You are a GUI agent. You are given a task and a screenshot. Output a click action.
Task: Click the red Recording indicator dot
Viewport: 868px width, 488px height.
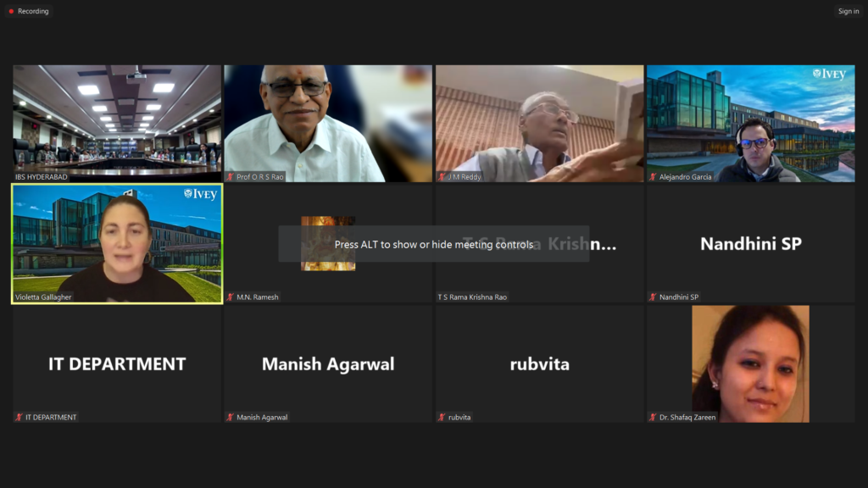point(11,11)
